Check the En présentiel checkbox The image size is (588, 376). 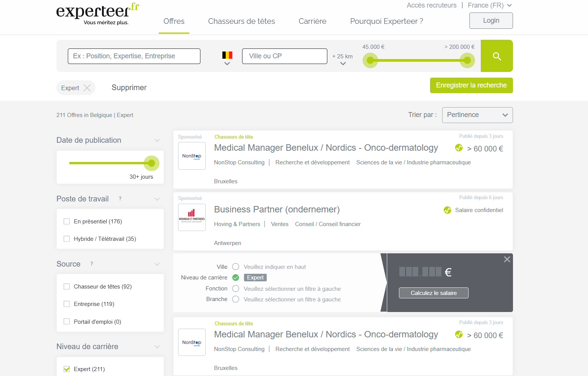(x=67, y=221)
